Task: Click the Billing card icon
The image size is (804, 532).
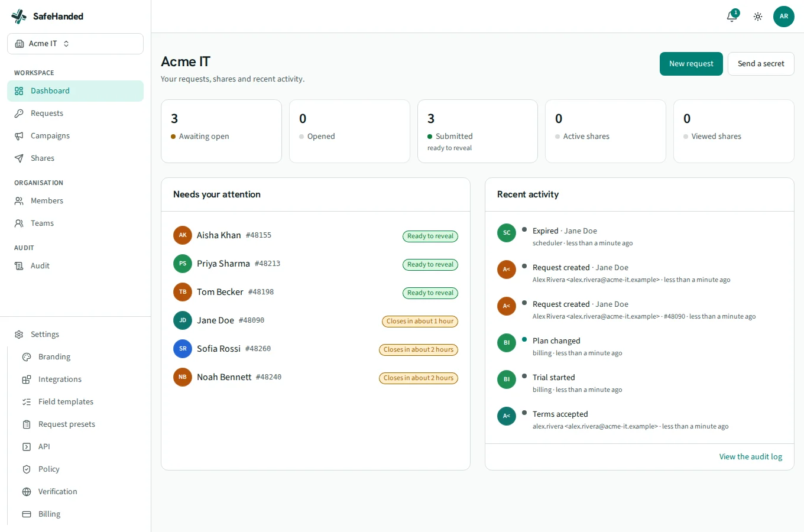Action: 27,514
